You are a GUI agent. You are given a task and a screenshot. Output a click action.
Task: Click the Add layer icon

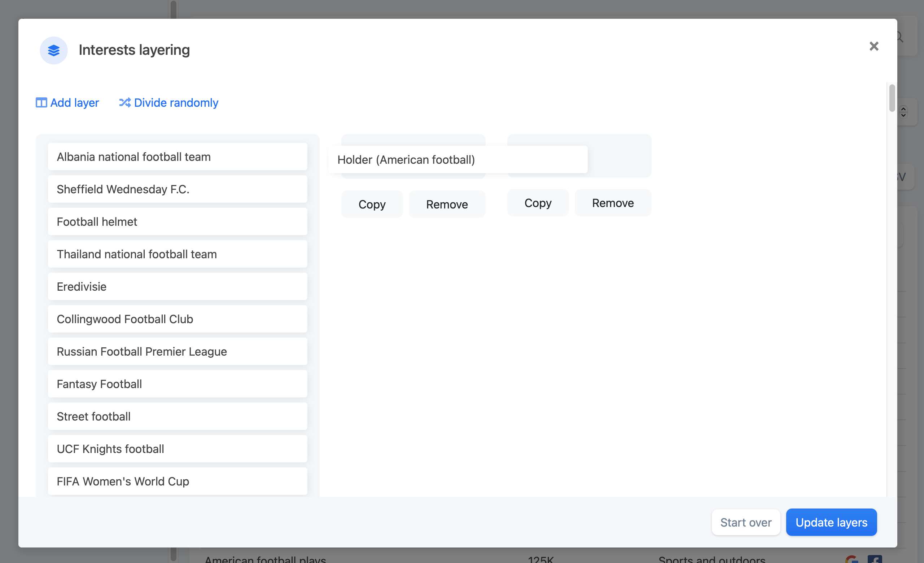41,102
